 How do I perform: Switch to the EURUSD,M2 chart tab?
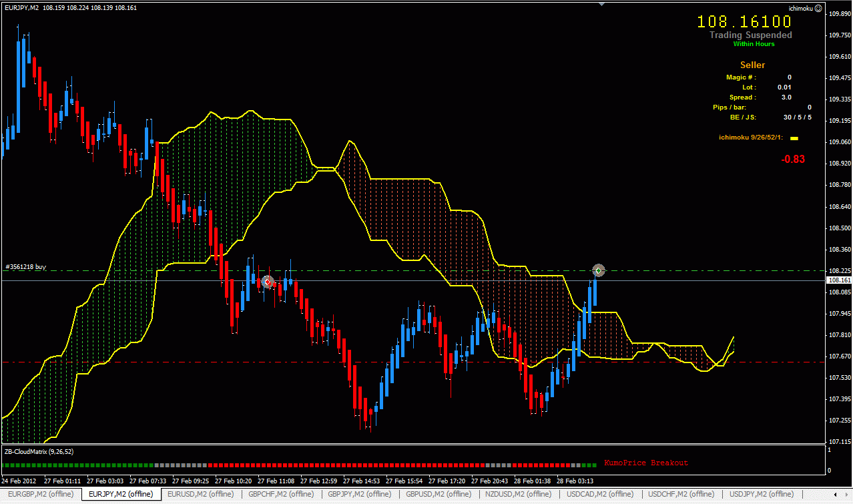click(x=200, y=494)
